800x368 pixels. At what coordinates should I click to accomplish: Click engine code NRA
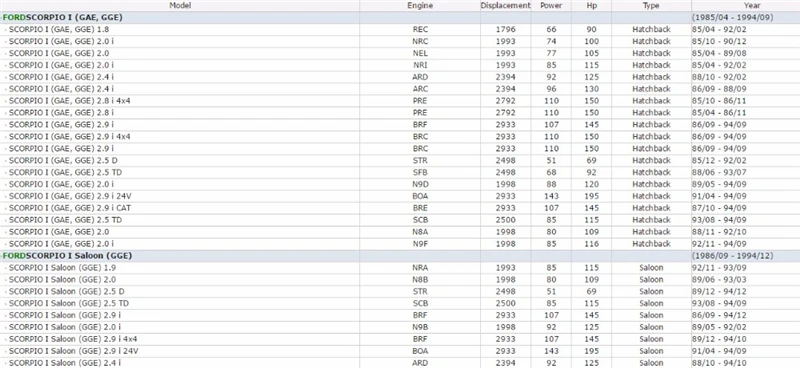[x=420, y=267]
